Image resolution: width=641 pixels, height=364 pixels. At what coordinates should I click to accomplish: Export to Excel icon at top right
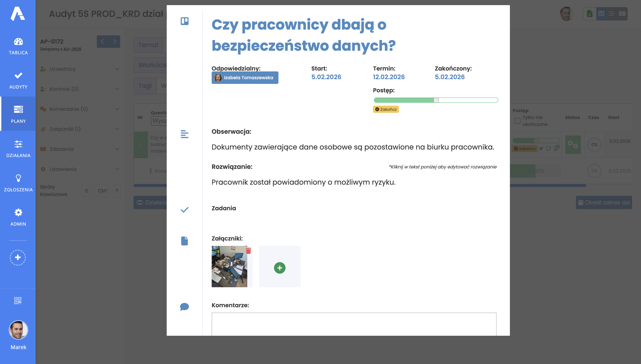(590, 14)
